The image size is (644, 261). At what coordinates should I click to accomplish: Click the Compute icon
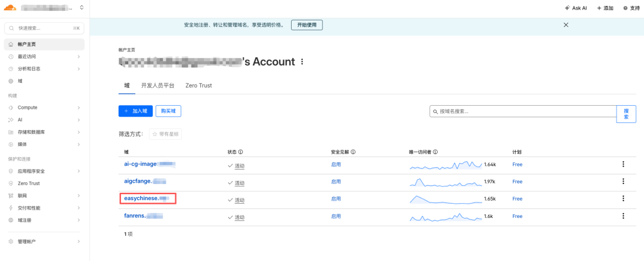click(11, 108)
